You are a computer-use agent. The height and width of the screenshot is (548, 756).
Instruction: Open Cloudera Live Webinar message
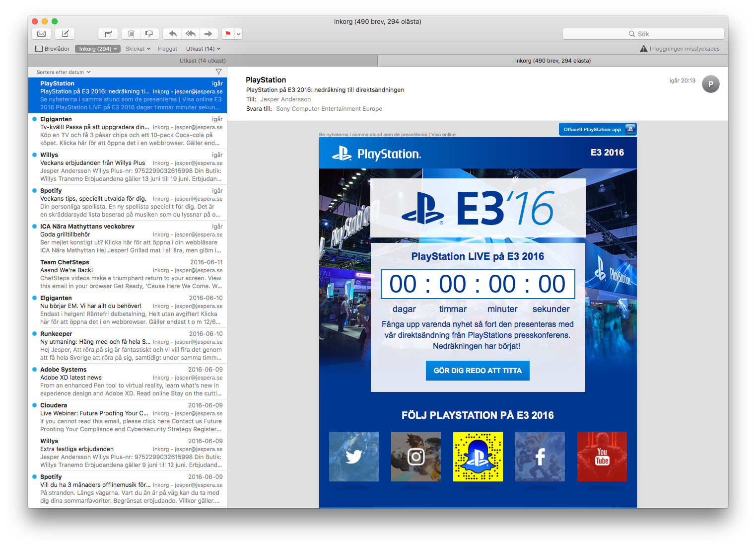pos(128,417)
